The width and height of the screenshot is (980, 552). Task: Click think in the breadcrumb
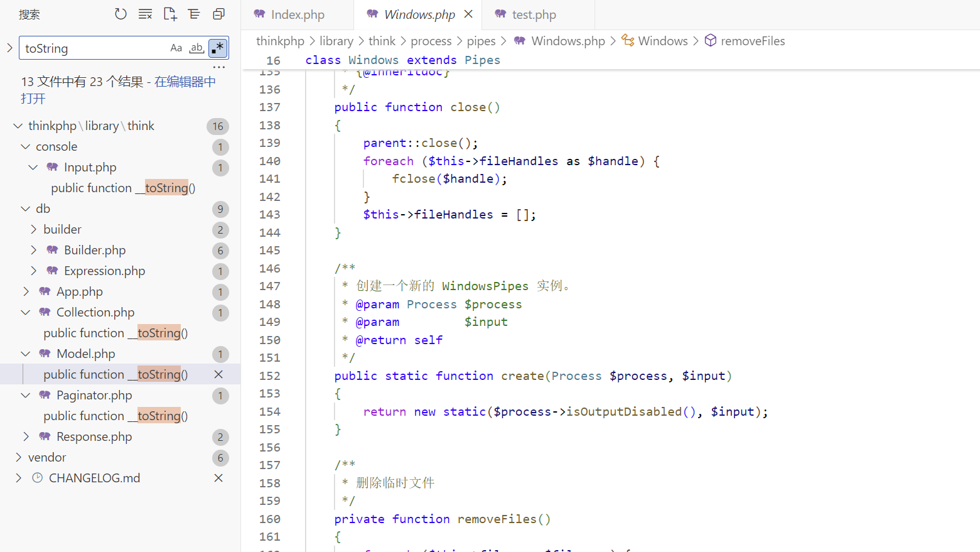pyautogui.click(x=382, y=41)
